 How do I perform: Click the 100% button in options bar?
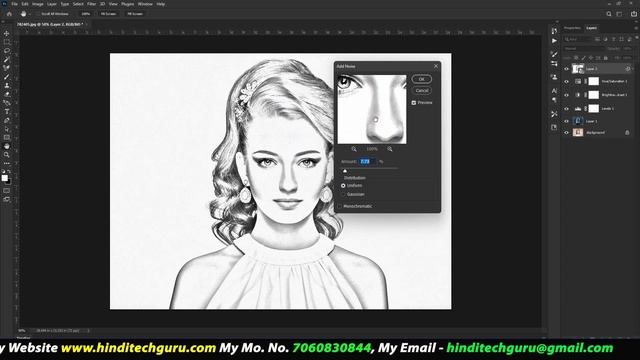pyautogui.click(x=85, y=14)
